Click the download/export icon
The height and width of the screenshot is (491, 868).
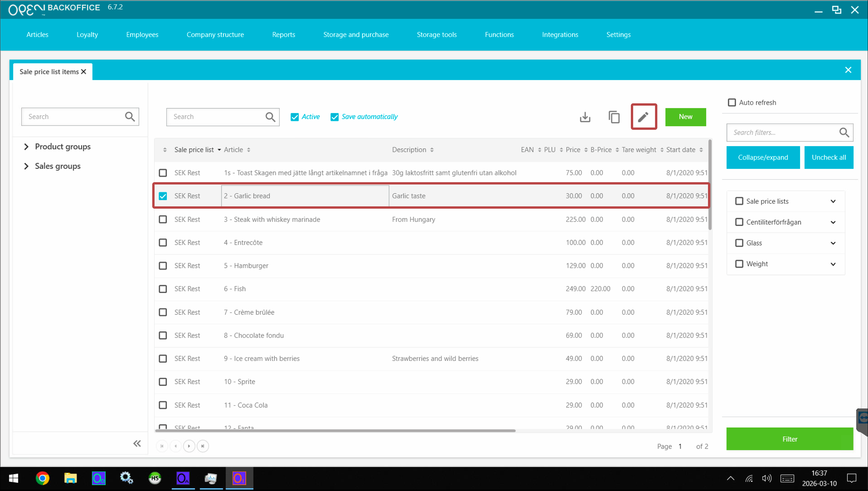(585, 117)
